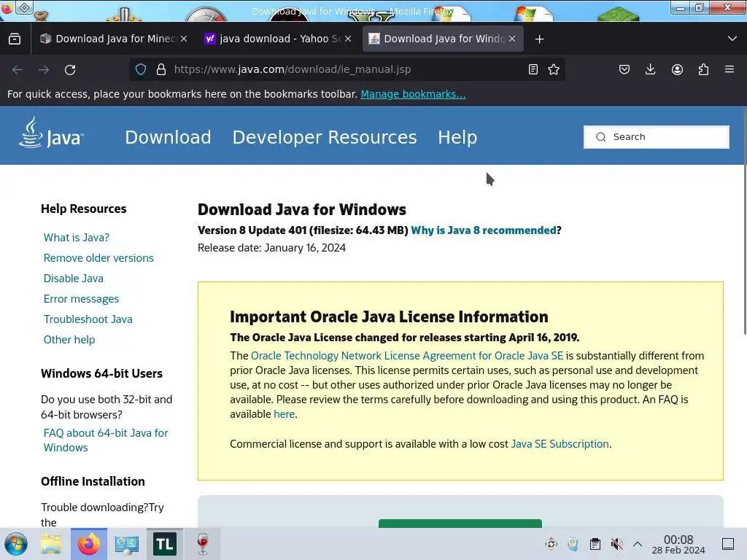
Task: Open 'What is Java?' link
Action: pos(76,238)
